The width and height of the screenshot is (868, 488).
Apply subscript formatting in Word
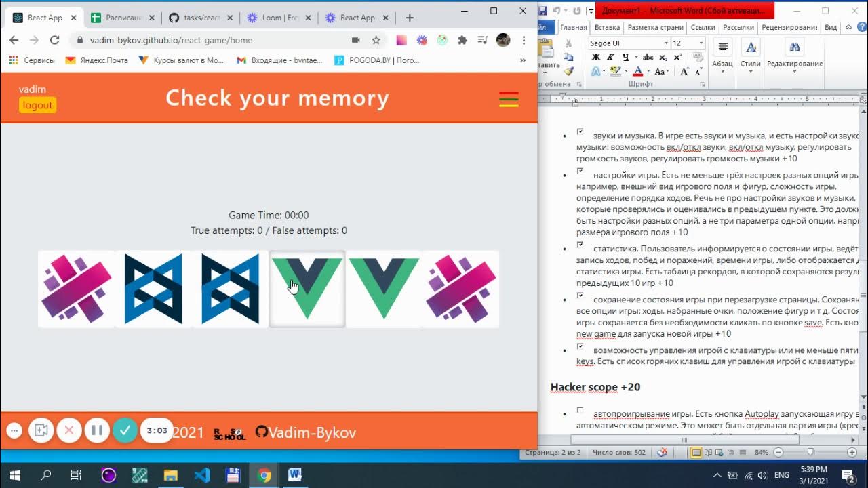coord(663,58)
